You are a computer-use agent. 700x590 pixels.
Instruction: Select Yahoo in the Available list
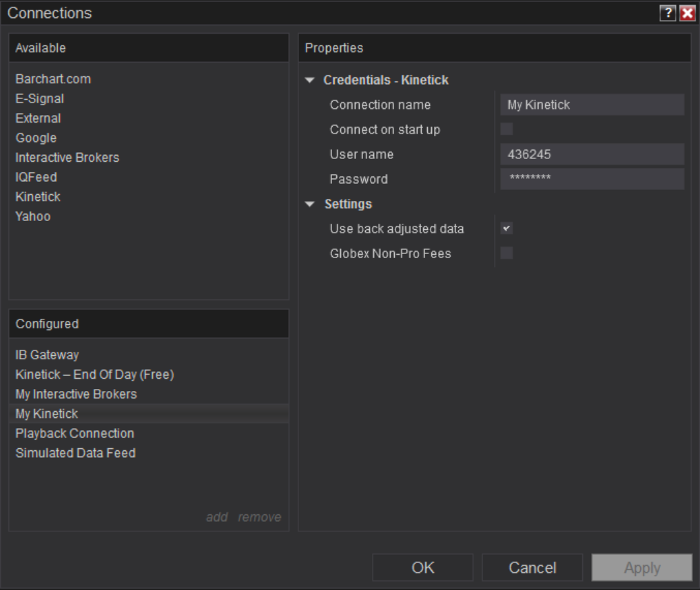click(33, 216)
